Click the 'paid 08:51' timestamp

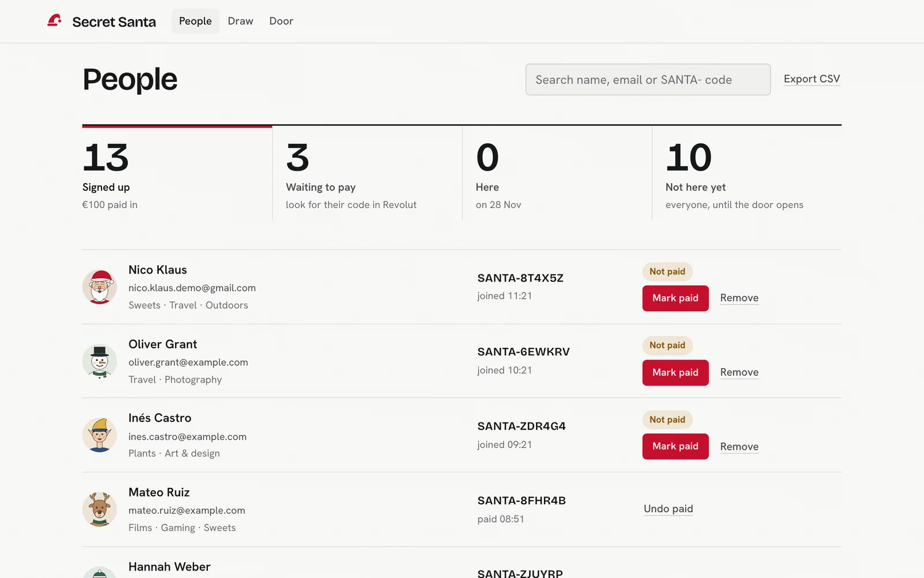(501, 519)
